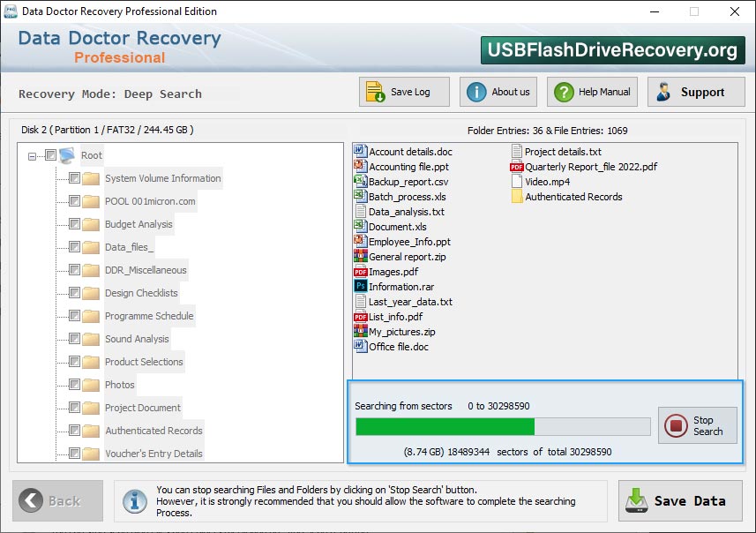This screenshot has height=533, width=756.
Task: Click the Excel icon beside Batch_process.xls
Action: pyautogui.click(x=360, y=196)
